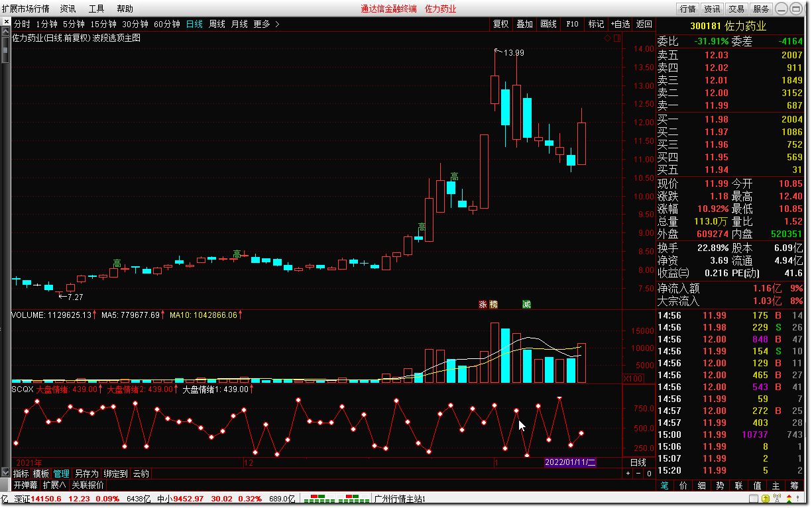Click the minus zoom-out button
This screenshot has width=812, height=508.
pyautogui.click(x=638, y=474)
